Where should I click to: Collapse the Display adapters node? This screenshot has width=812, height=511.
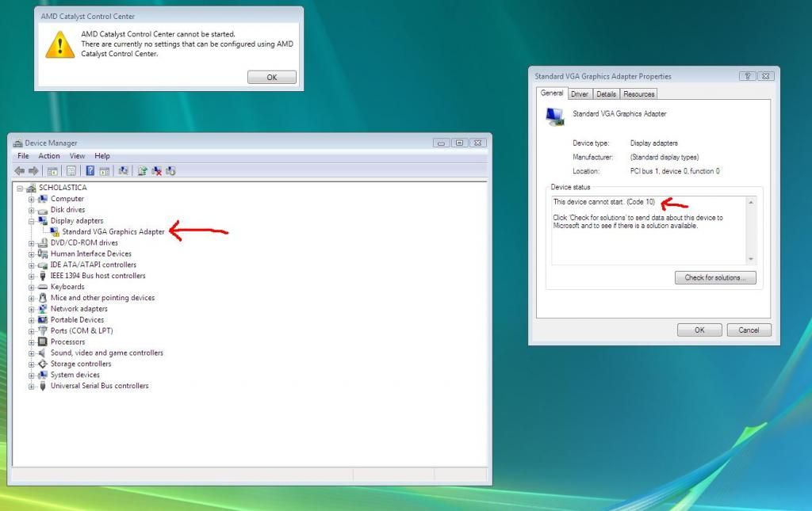31,221
